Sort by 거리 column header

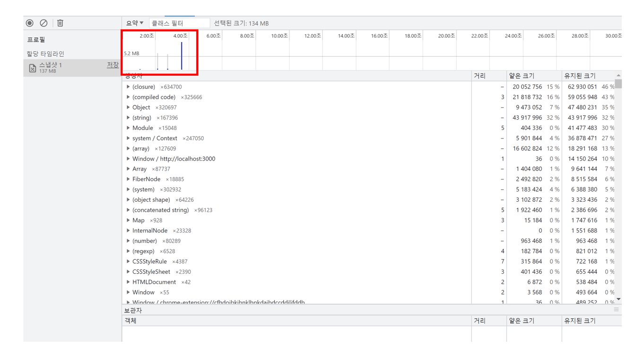click(x=489, y=76)
